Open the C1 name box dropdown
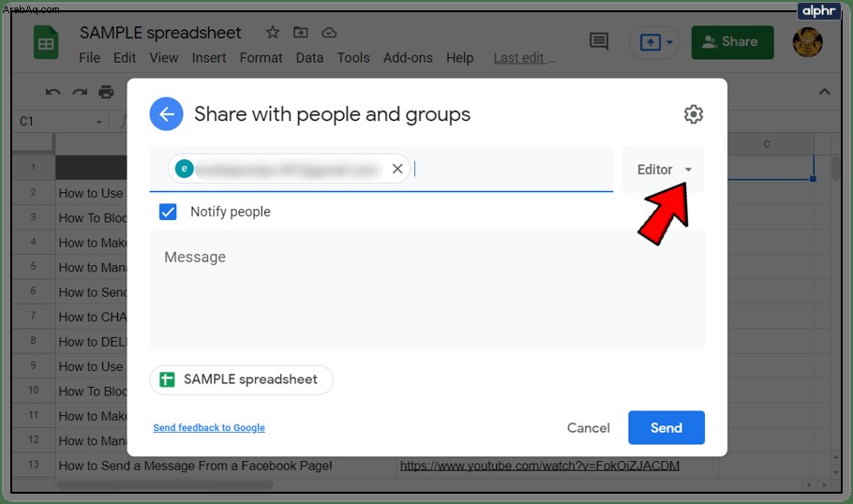The width and height of the screenshot is (853, 504). pos(99,122)
